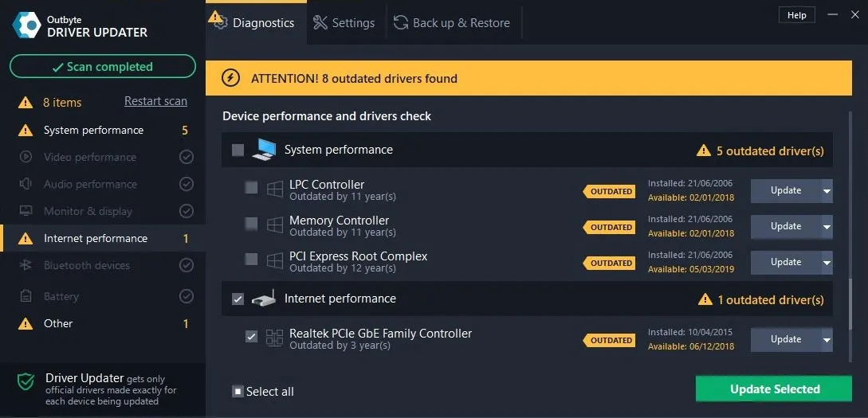Click the Update Selected button
The image size is (868, 418).
pyautogui.click(x=774, y=389)
